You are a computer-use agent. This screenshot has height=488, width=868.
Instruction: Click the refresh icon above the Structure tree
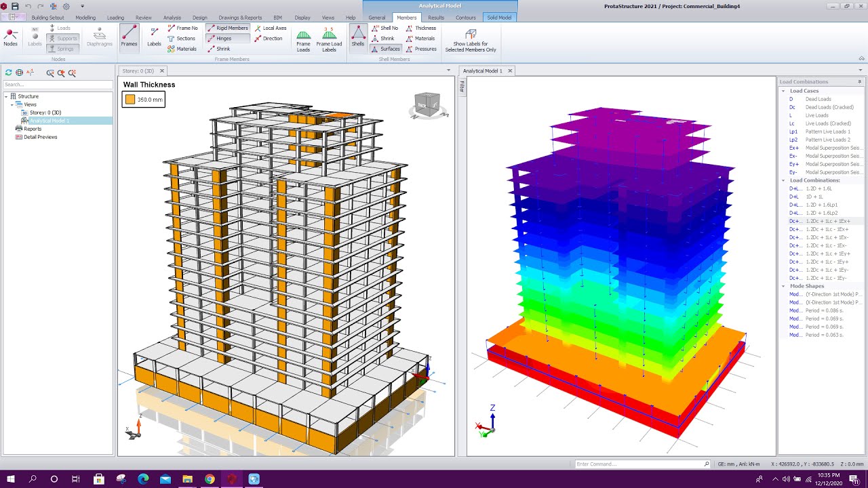pyautogui.click(x=7, y=72)
